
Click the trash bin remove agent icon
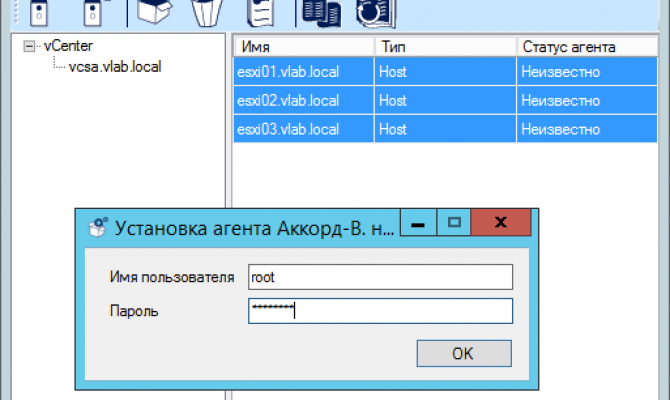[x=207, y=13]
